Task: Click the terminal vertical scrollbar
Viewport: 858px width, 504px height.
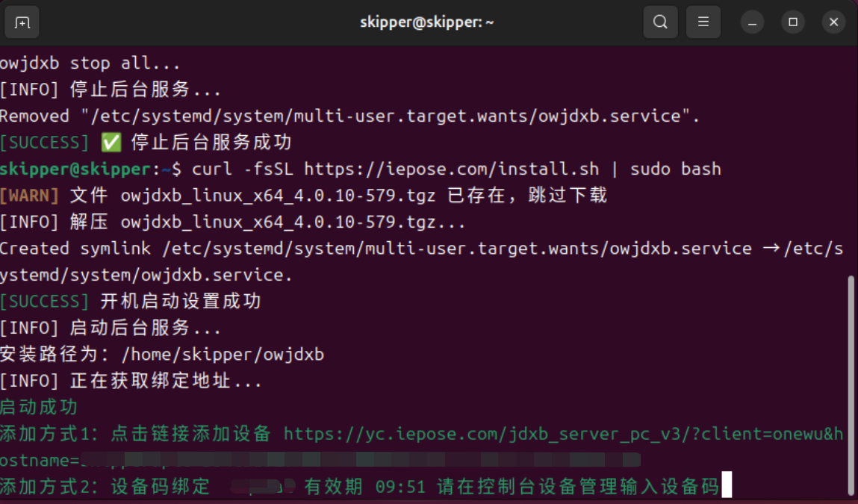Action: [851, 385]
